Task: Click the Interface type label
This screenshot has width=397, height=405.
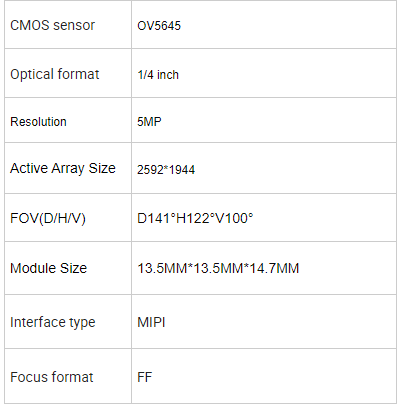Action: pyautogui.click(x=53, y=322)
